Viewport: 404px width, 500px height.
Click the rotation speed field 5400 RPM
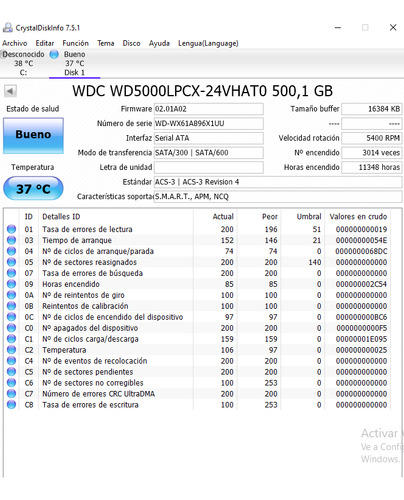pos(372,138)
